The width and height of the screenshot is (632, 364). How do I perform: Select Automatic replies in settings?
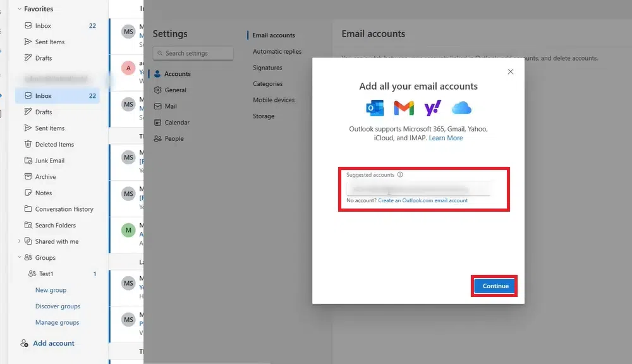coord(277,51)
